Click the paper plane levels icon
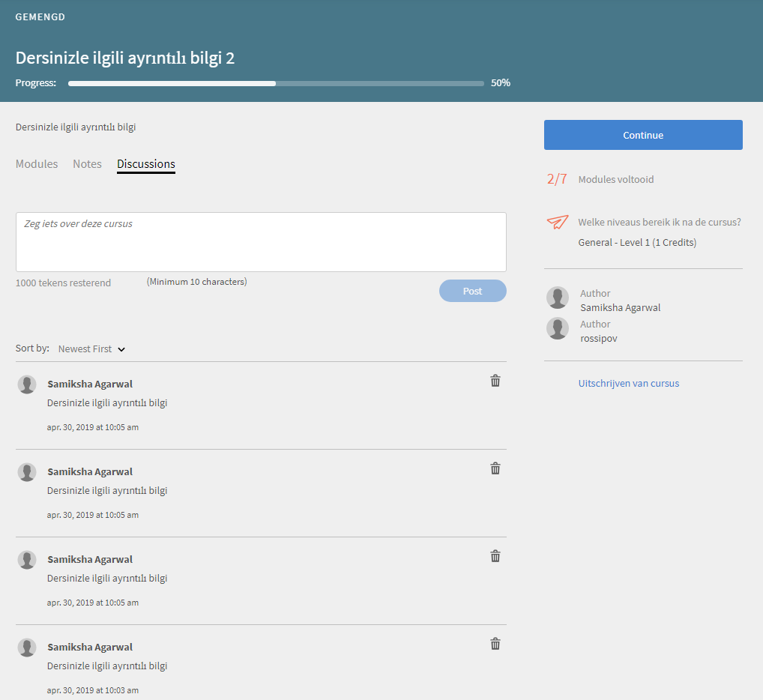 tap(558, 222)
